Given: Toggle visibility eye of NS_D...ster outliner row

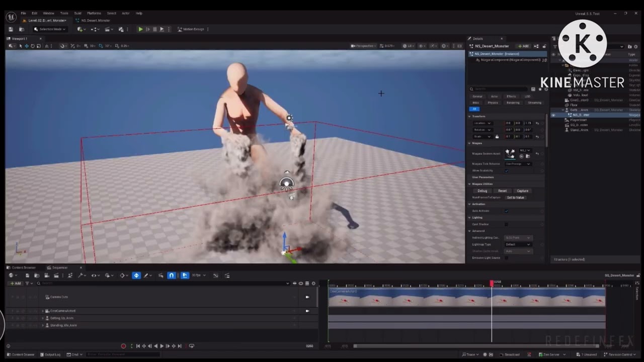Looking at the screenshot, I should (x=553, y=115).
